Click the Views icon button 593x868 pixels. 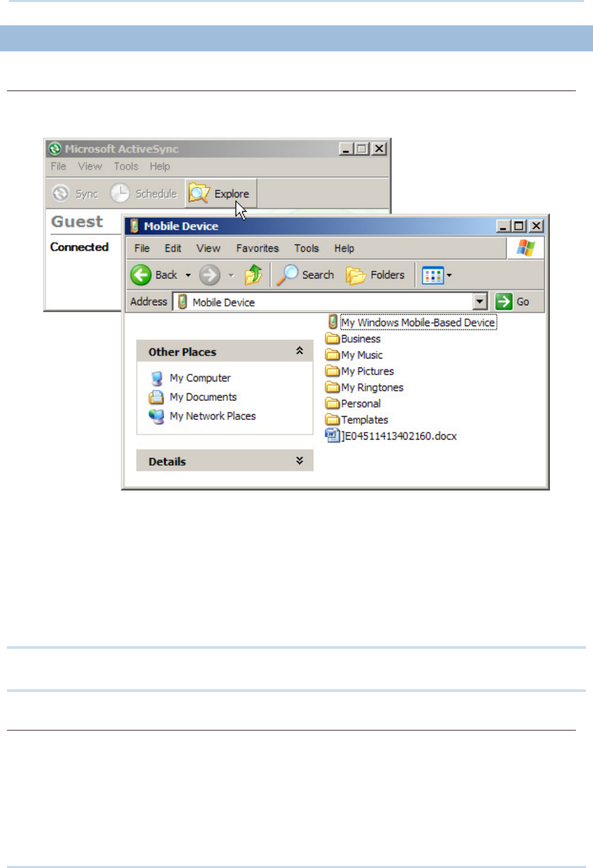pos(433,275)
